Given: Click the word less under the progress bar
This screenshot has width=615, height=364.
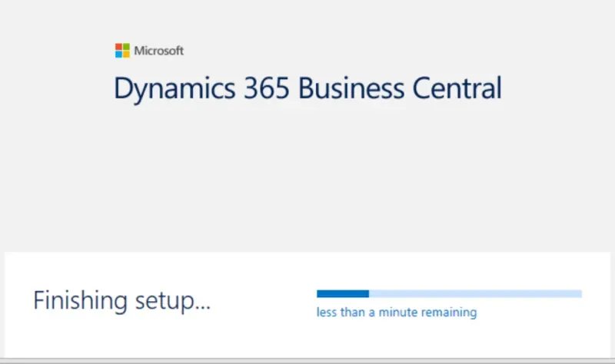Looking at the screenshot, I should point(325,313).
